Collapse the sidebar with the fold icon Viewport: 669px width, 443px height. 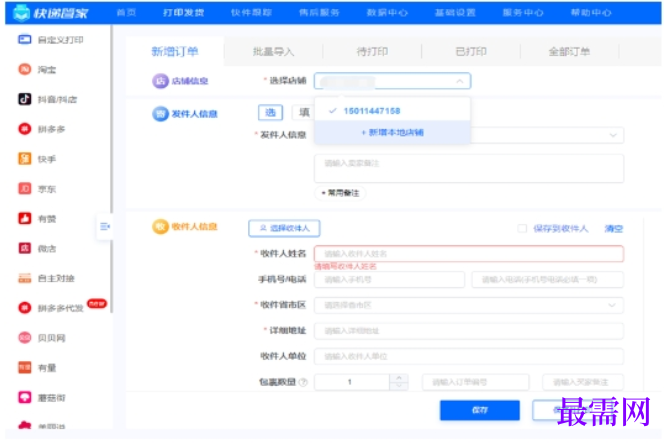coord(105,227)
